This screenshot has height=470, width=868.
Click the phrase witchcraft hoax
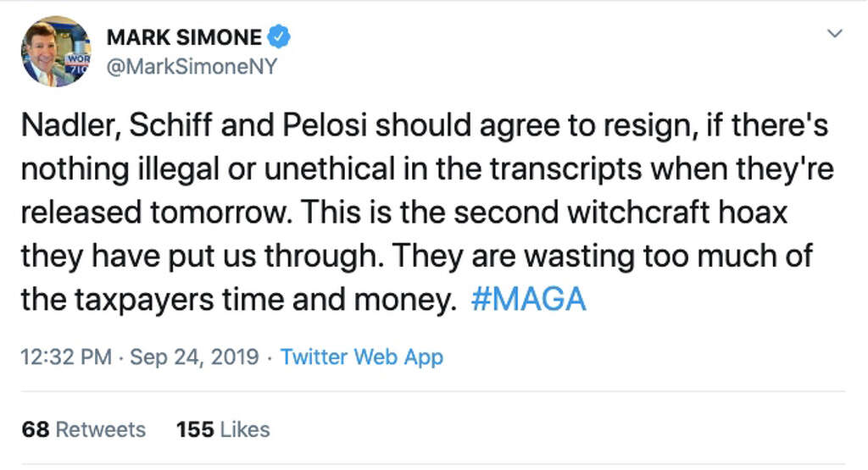coord(677,213)
